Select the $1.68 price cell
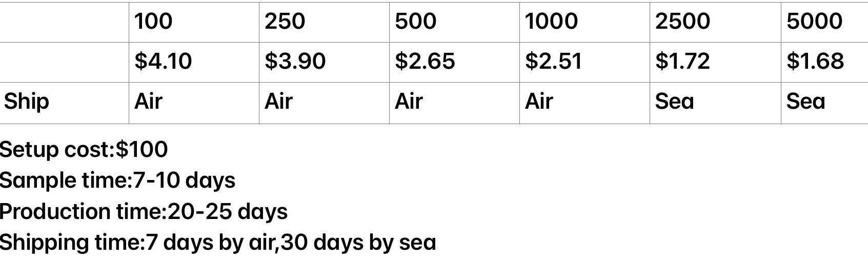The height and width of the screenshot is (259, 868). 824,62
